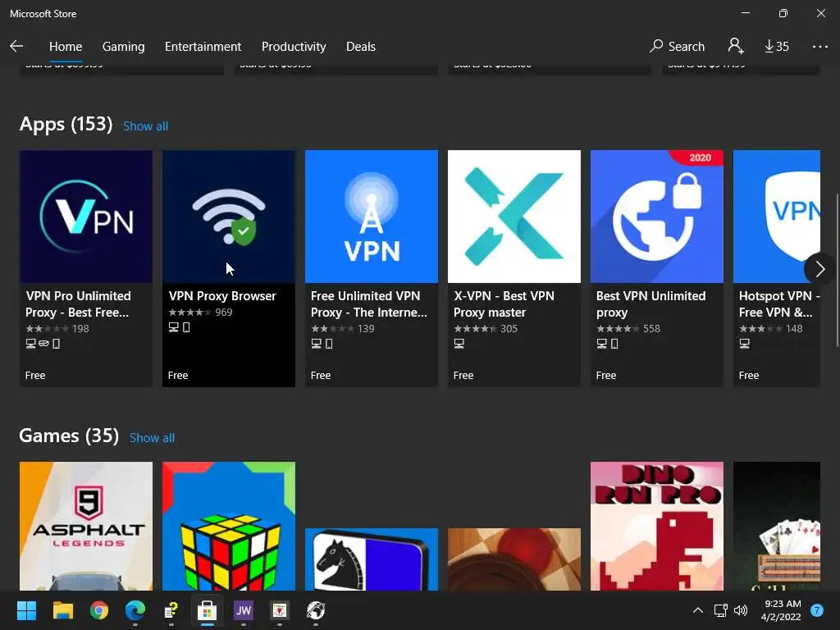Viewport: 840px width, 630px height.
Task: Open Downloads showing 35 updates
Action: coord(777,47)
